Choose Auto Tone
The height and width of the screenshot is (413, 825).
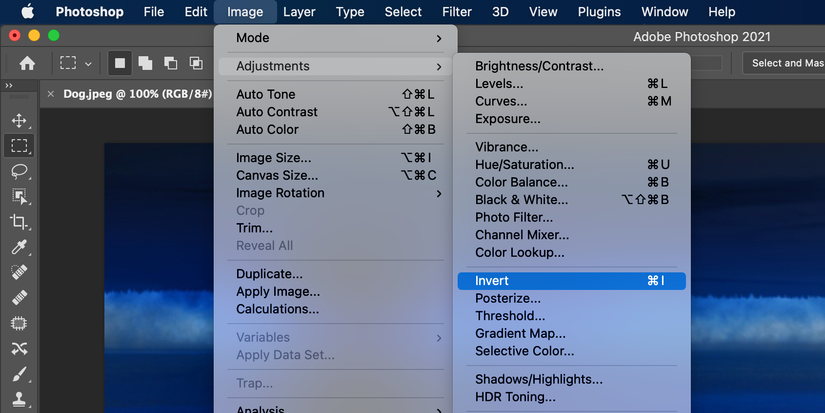[x=336, y=94]
